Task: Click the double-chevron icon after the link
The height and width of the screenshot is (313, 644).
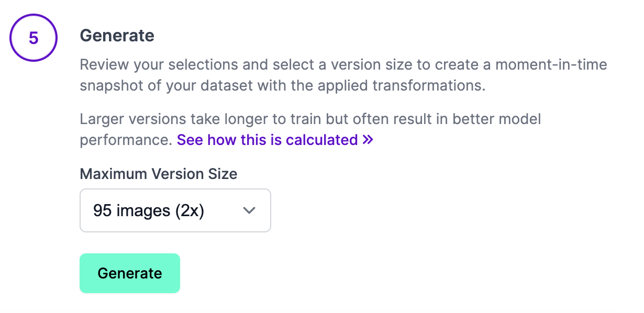Action: pyautogui.click(x=368, y=140)
